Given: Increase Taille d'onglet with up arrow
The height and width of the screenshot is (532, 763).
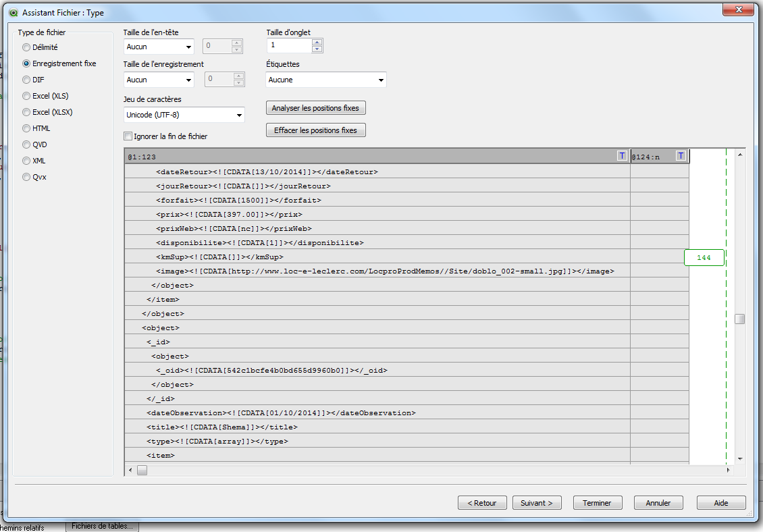Looking at the screenshot, I should [317, 42].
